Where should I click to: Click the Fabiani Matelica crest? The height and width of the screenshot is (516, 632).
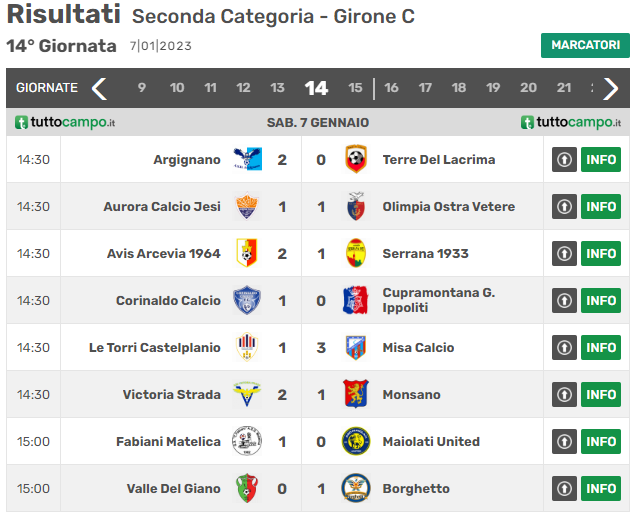247,441
